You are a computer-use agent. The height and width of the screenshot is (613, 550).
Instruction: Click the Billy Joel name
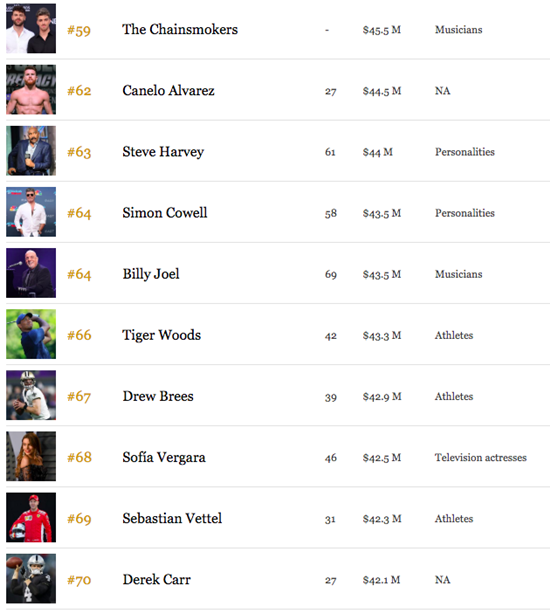[x=151, y=274]
